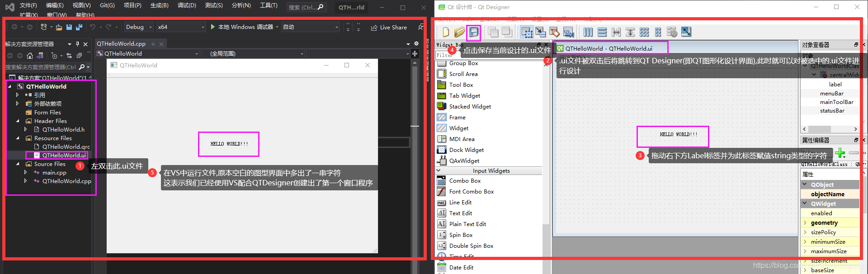Open 调试(D) menu in Visual Studio

[187, 5]
